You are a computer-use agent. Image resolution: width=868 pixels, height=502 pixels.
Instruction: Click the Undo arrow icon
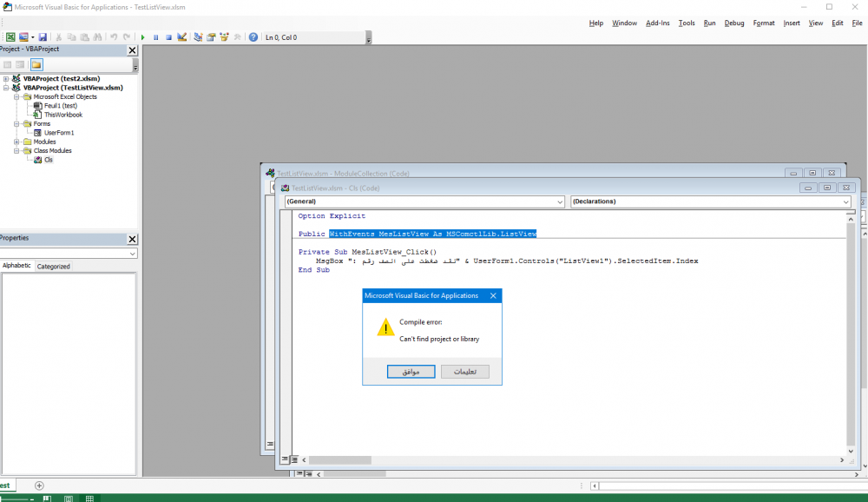[x=114, y=37]
